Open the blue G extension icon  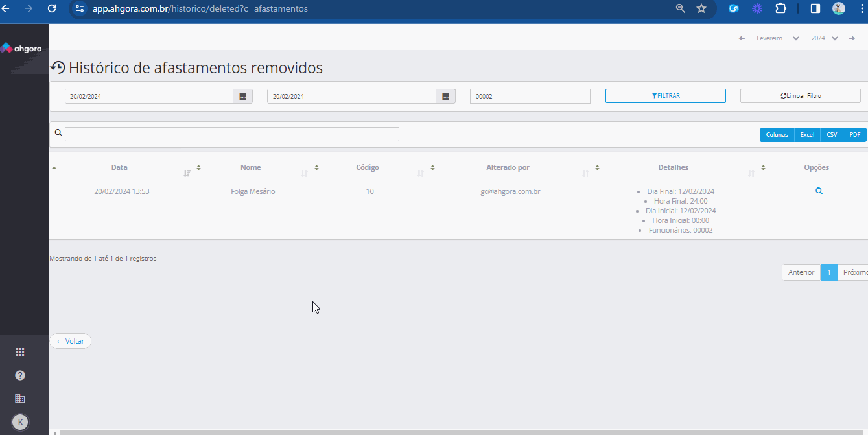(x=734, y=8)
